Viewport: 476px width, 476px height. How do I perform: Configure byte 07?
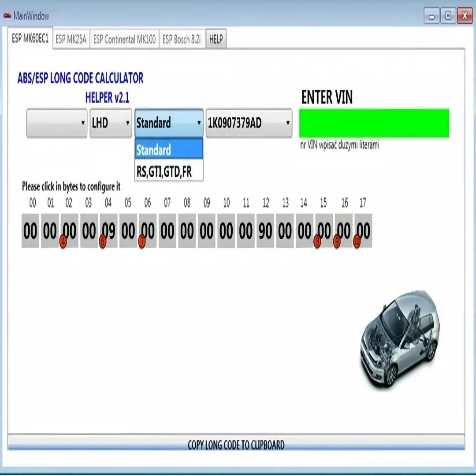pyautogui.click(x=167, y=231)
